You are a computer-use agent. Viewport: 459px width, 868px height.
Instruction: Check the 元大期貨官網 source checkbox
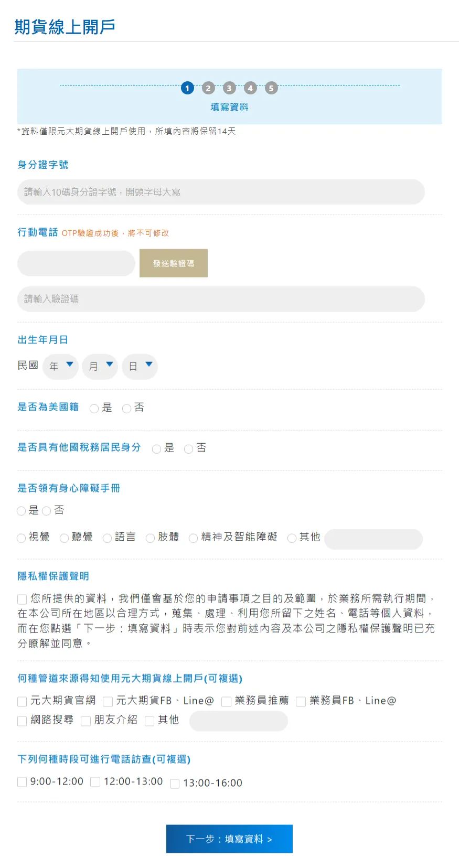tap(22, 701)
